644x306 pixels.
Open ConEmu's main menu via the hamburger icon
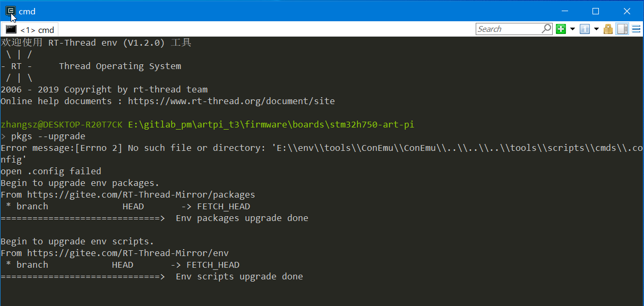click(636, 29)
